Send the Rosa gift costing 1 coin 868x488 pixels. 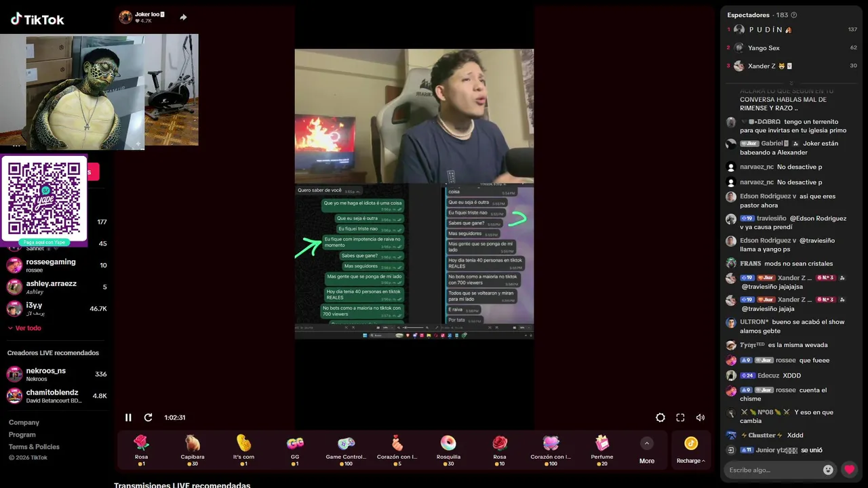click(141, 451)
